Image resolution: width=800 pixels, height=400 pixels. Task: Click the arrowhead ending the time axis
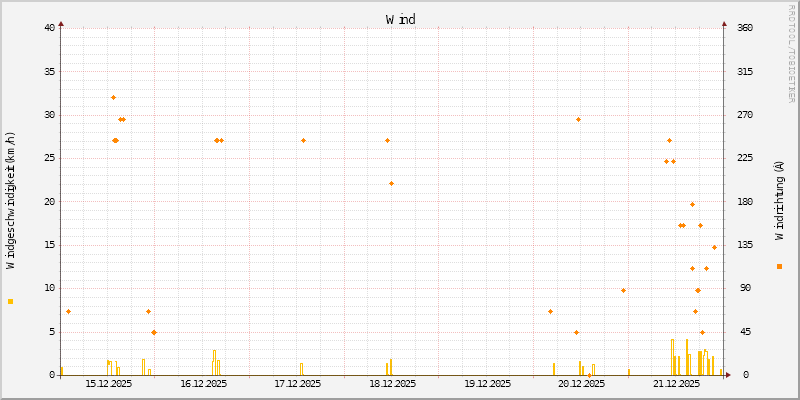click(x=728, y=375)
